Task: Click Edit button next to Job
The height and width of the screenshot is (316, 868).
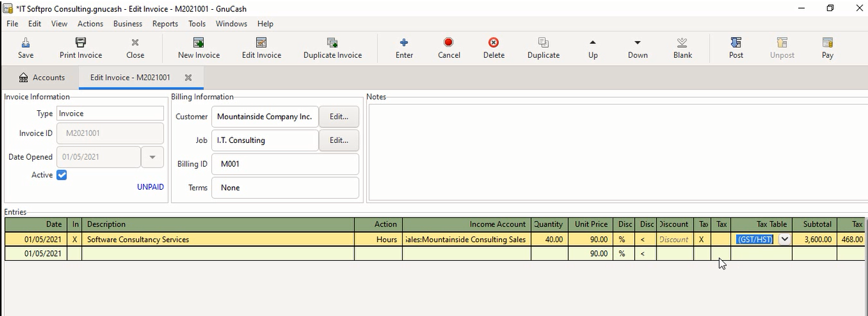Action: pyautogui.click(x=338, y=140)
